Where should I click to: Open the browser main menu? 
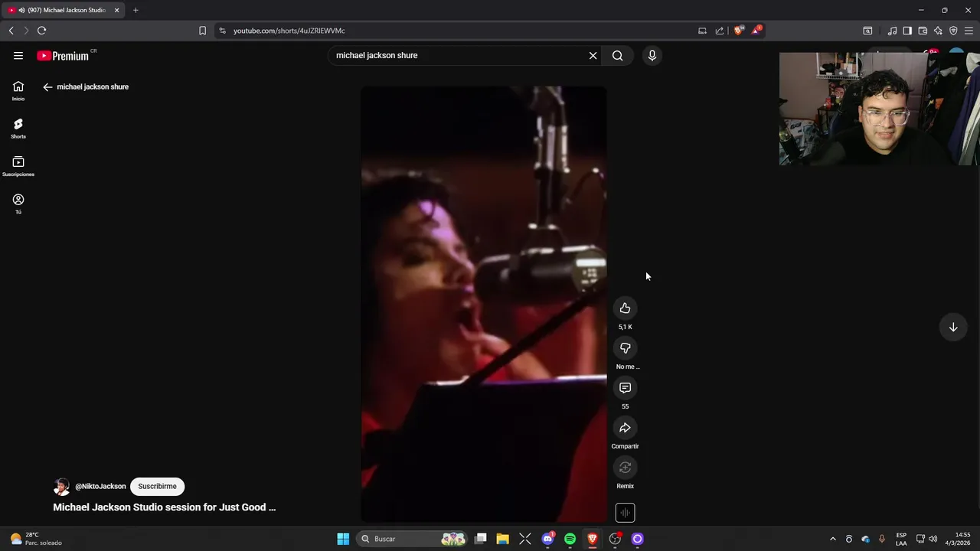click(x=969, y=31)
